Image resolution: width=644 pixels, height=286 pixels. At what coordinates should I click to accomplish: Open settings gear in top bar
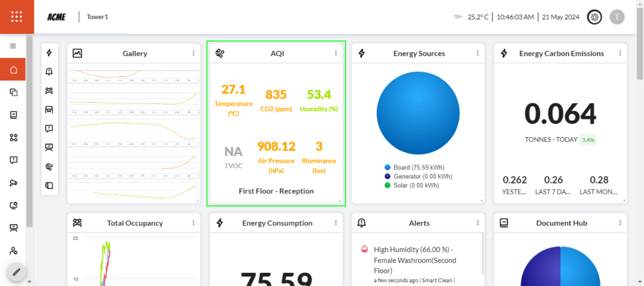tap(594, 17)
